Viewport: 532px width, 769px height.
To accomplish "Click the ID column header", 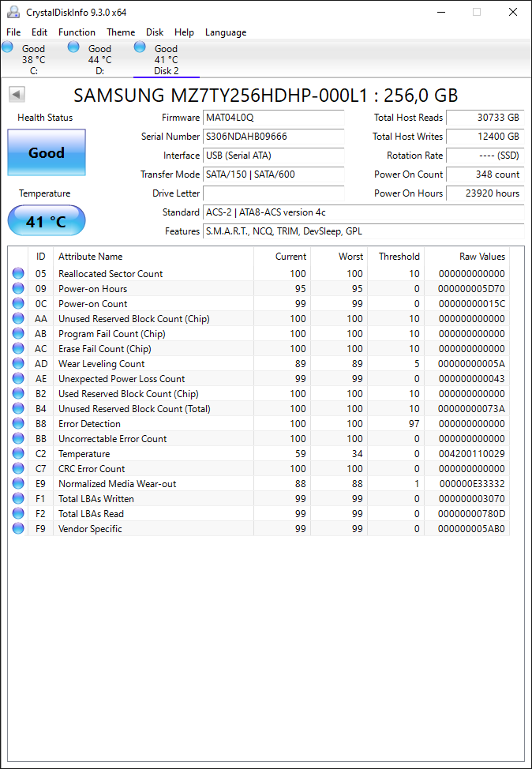I will [41, 257].
